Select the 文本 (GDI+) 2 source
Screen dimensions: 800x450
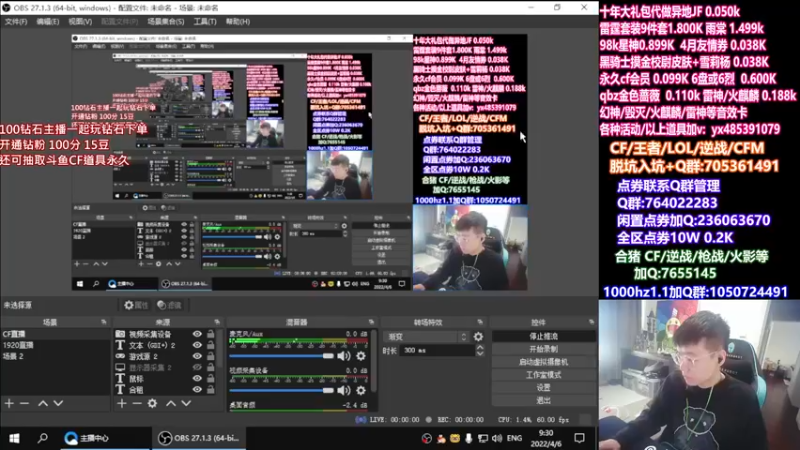[x=152, y=345]
